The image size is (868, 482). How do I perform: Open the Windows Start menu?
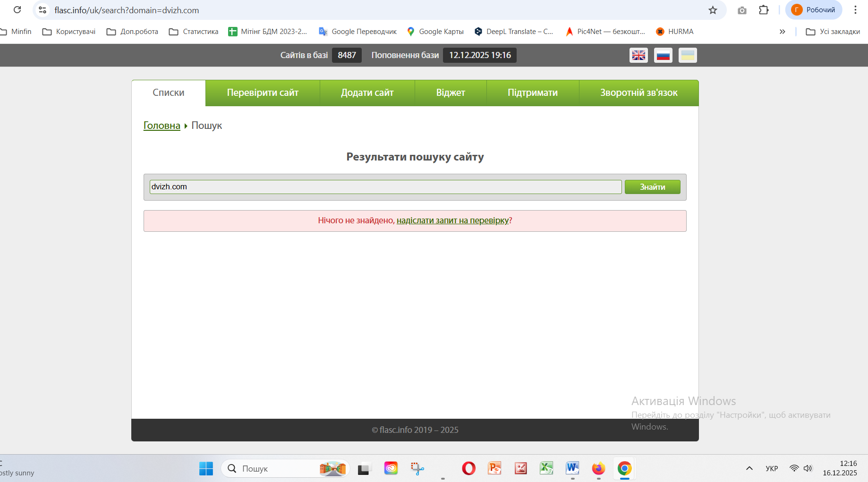[x=206, y=468]
